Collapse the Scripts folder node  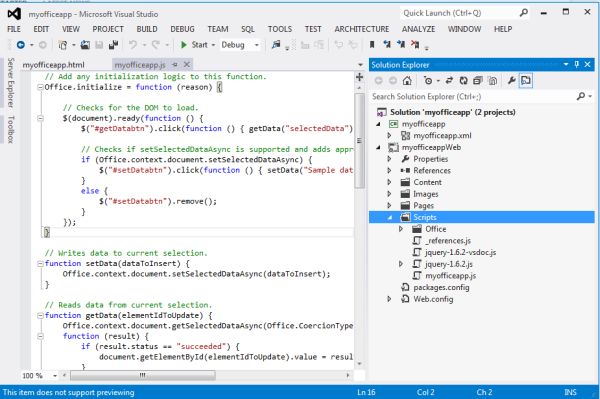[390, 217]
